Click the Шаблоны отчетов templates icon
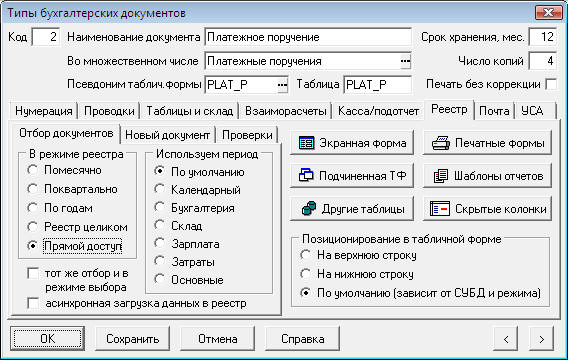This screenshot has width=568, height=360. 441,176
